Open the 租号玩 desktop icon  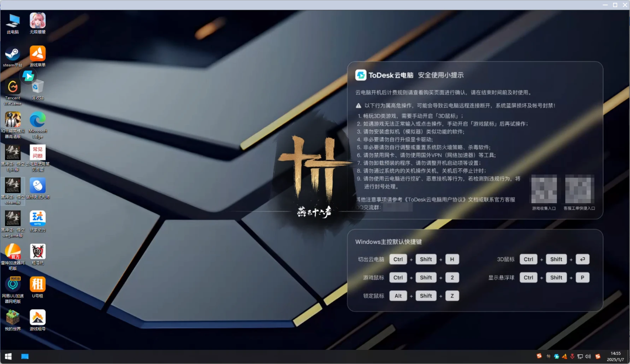[37, 254]
